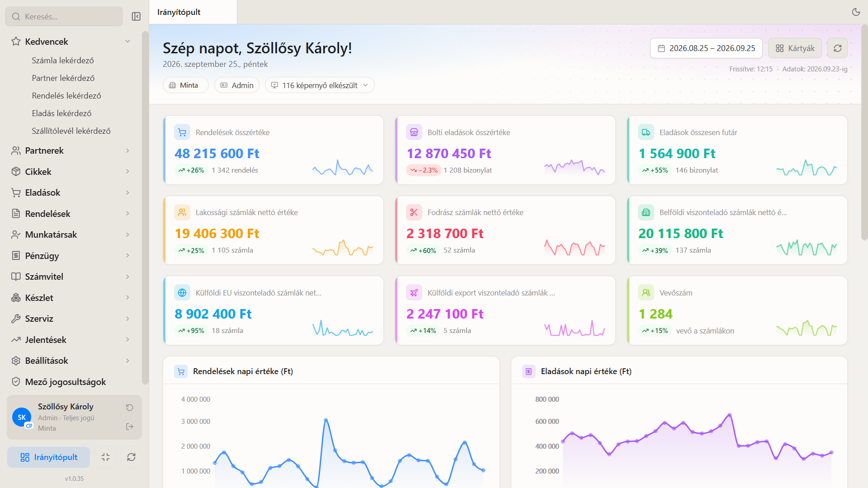Viewport: 868px width, 488px height.
Task: Click the Mező jogosultságok shield icon
Action: point(16,382)
